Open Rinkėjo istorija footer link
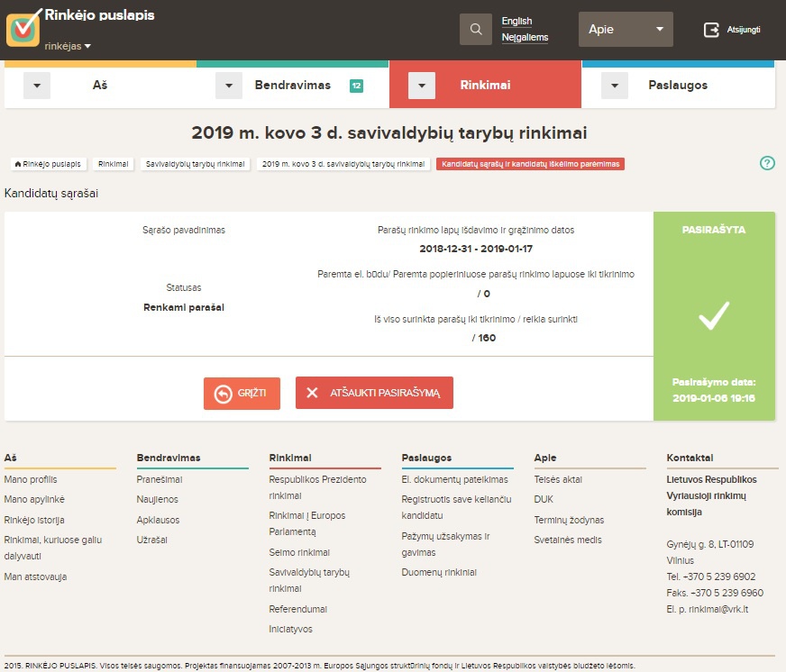 pyautogui.click(x=34, y=520)
